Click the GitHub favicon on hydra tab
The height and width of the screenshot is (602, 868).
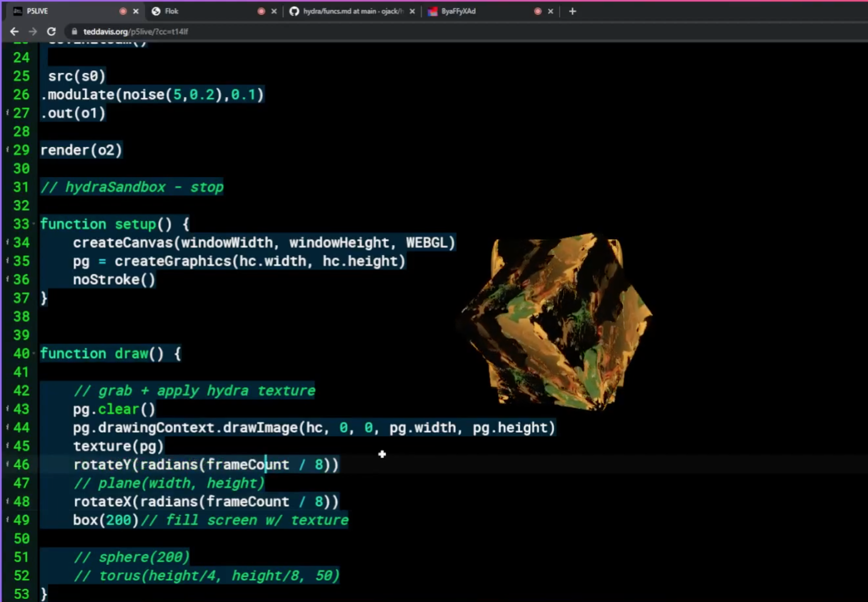pyautogui.click(x=294, y=11)
